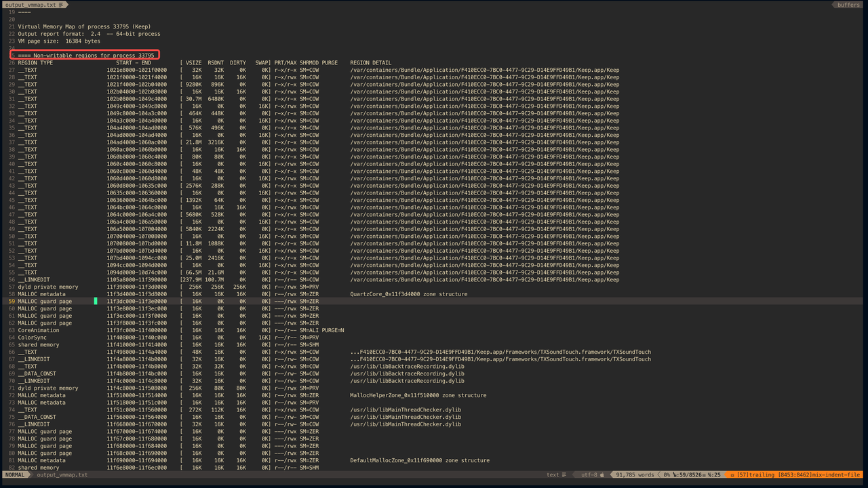Click the START - END column header
Image resolution: width=868 pixels, height=488 pixels.
[134, 62]
